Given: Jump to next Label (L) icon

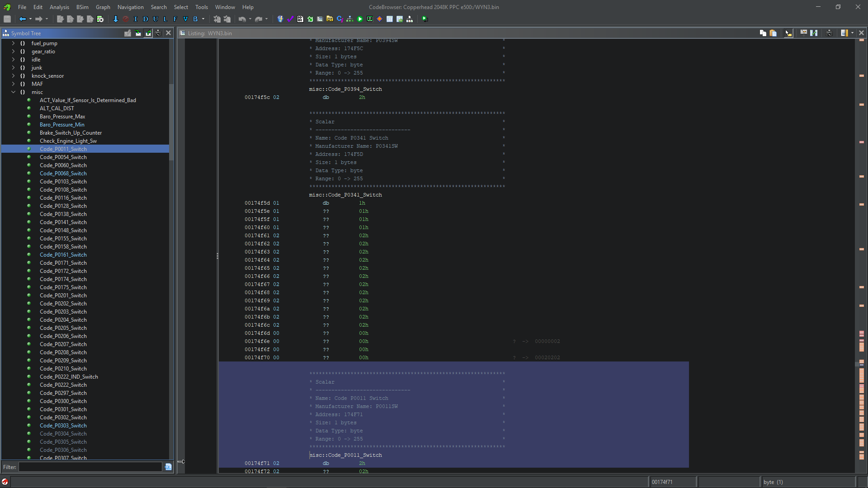Looking at the screenshot, I should click(165, 19).
